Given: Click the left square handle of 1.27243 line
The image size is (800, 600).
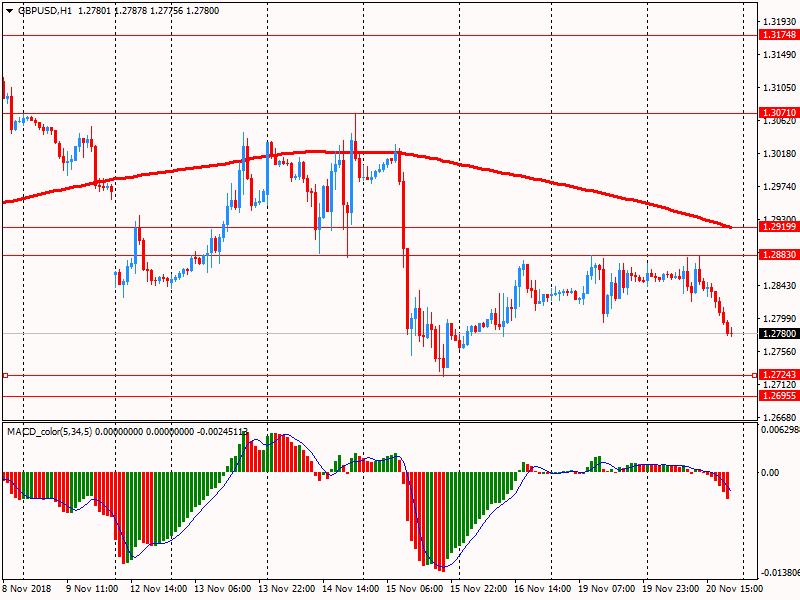Looking at the screenshot, I should pyautogui.click(x=5, y=375).
